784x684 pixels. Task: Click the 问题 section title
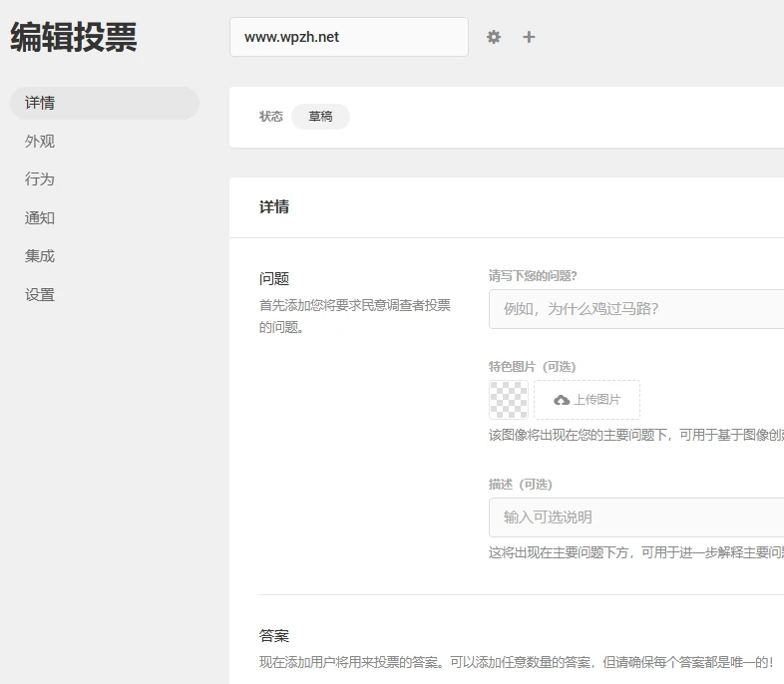(274, 279)
